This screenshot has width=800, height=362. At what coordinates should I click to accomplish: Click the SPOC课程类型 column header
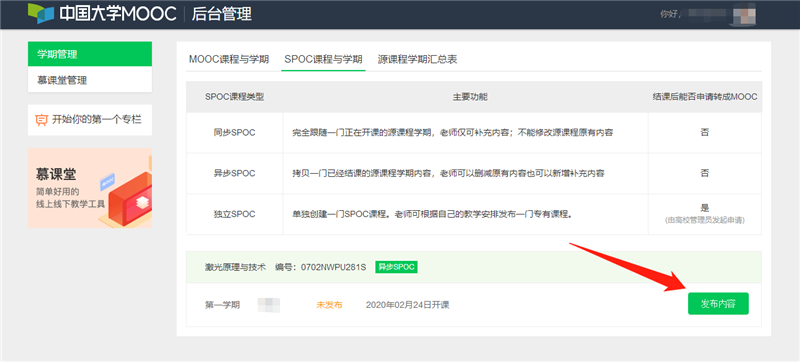(234, 96)
